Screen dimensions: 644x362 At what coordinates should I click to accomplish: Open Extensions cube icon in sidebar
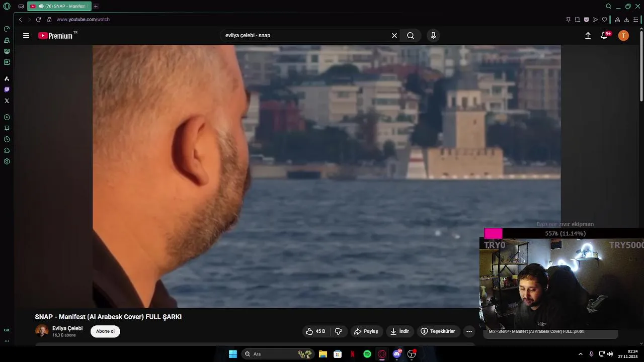point(7,150)
